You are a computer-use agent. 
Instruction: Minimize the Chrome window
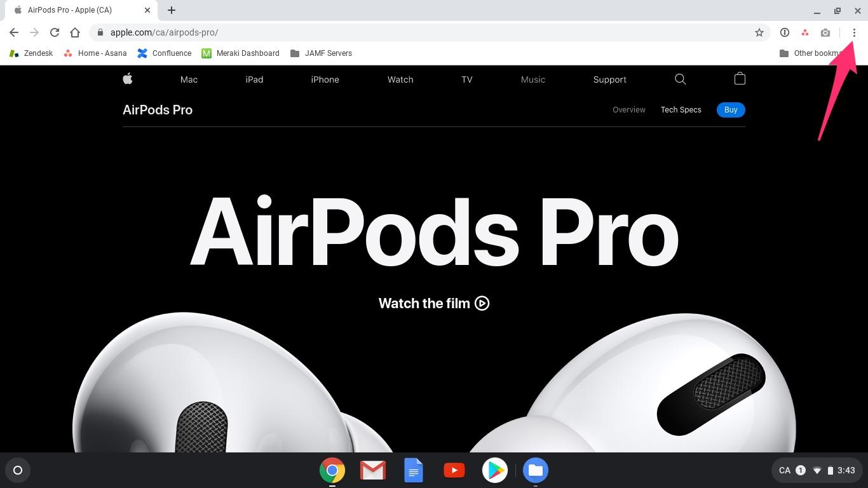[817, 11]
